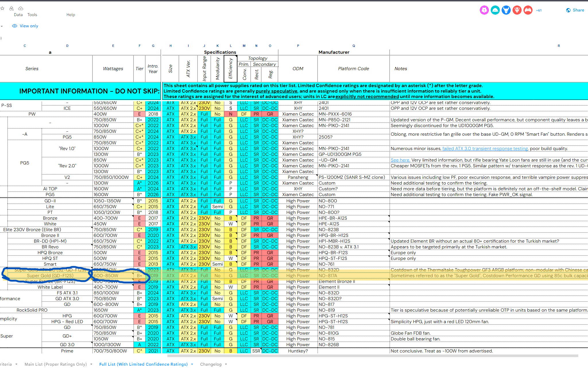Select the NO-823B v. ATX 3.1 platform cell
This screenshot has height=368, width=588.
pyautogui.click(x=354, y=247)
